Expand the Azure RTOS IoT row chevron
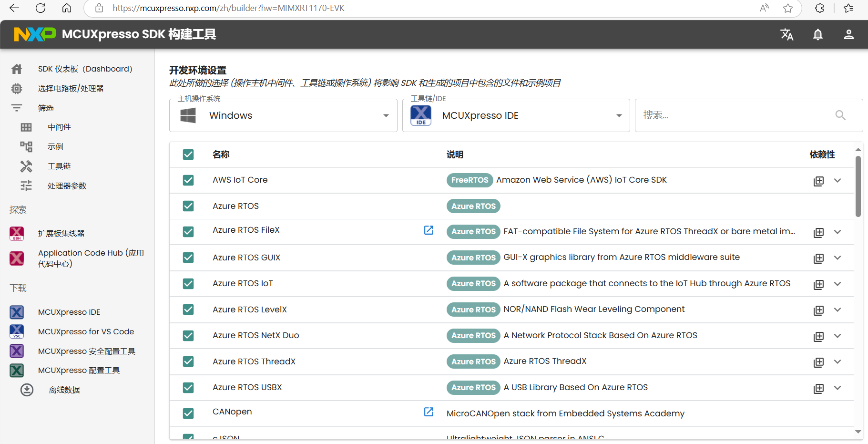Screen dimensions: 868x444 tap(837, 284)
